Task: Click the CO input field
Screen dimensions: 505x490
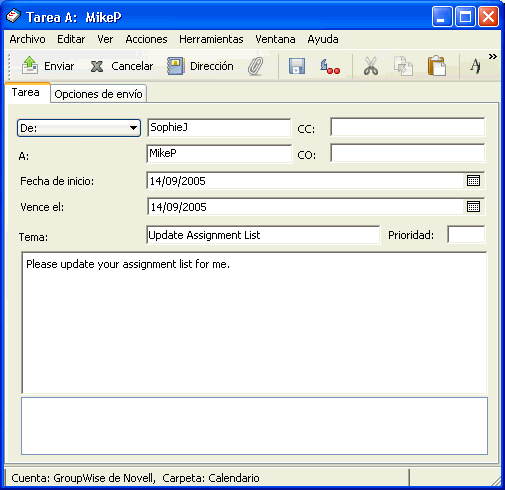Action: click(x=407, y=153)
